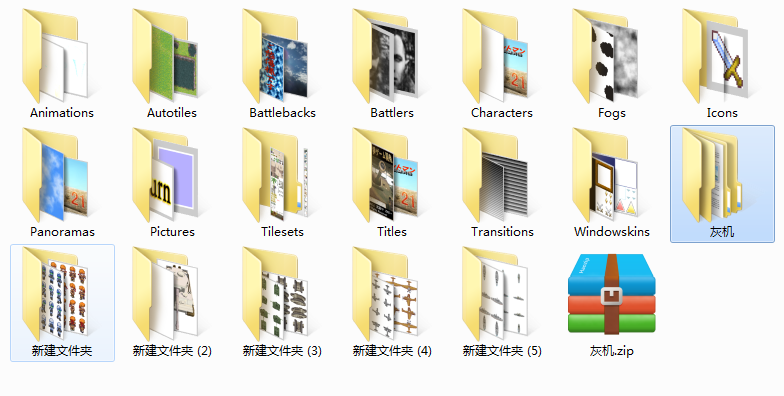Select the 灰机.zip archive icon

(612, 294)
